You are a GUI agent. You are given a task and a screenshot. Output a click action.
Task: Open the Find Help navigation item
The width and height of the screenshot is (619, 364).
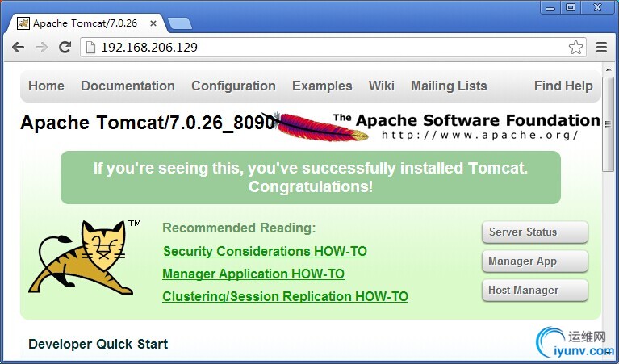click(563, 86)
